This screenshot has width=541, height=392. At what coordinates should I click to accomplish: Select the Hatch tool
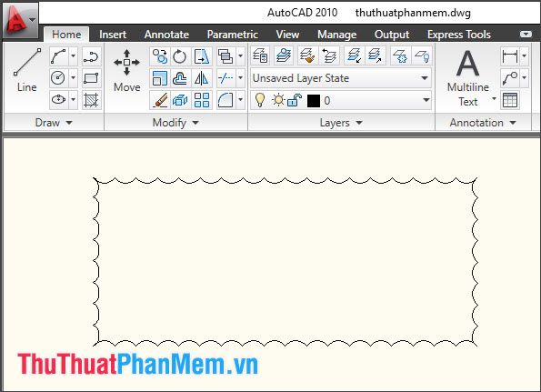(92, 100)
